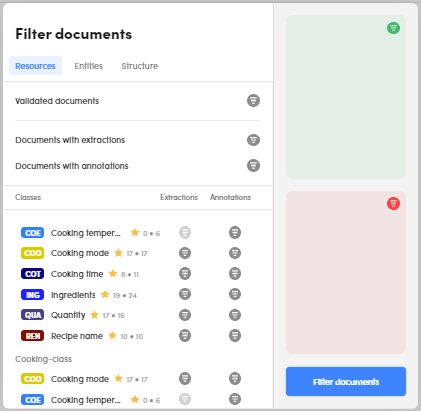
Task: Click the green include filter drop area
Action: pos(346,97)
